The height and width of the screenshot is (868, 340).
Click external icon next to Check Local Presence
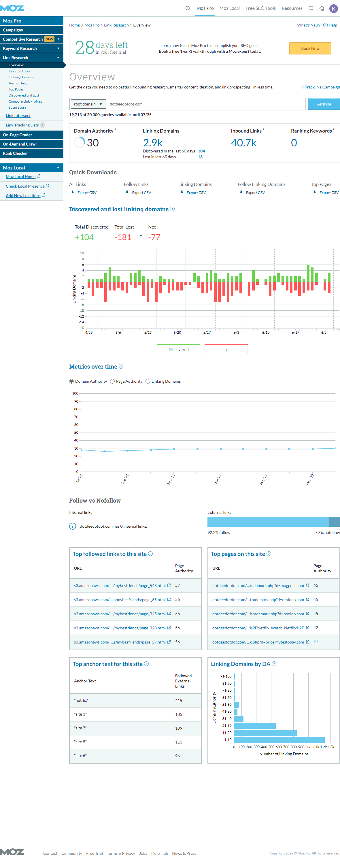pos(48,186)
